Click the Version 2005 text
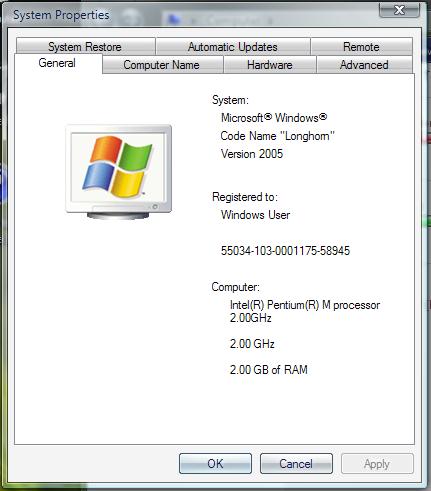 pos(252,154)
